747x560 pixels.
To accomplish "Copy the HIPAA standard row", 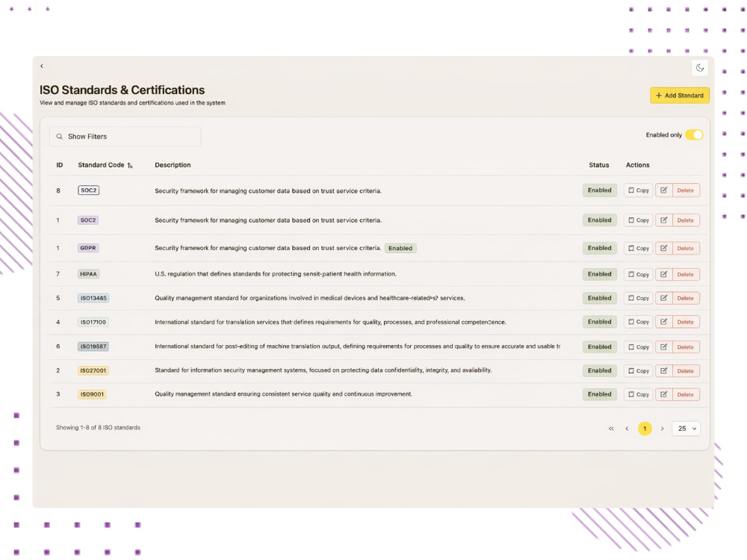I will (x=638, y=275).
